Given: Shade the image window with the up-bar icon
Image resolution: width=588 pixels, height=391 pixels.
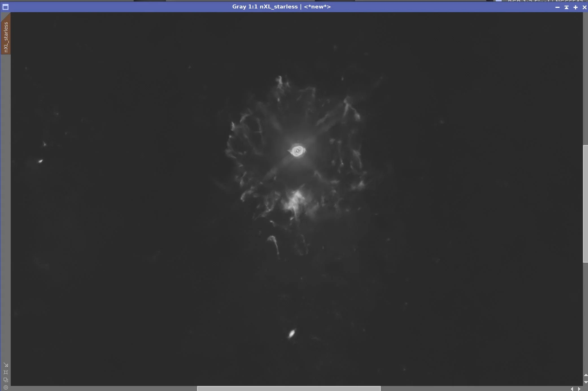Looking at the screenshot, I should pos(566,7).
